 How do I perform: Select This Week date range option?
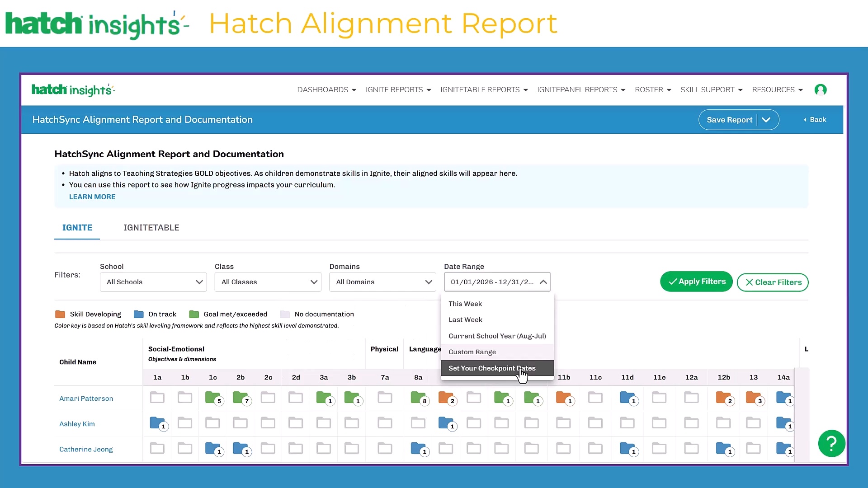click(497, 304)
